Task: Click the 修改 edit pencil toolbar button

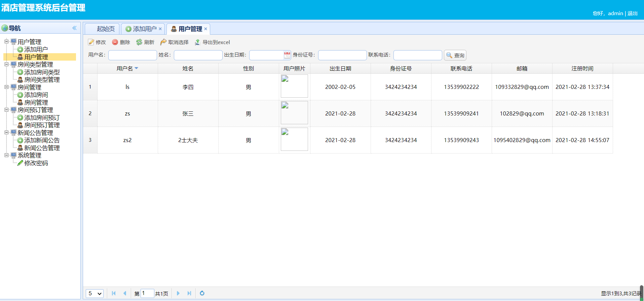Action: pyautogui.click(x=97, y=42)
